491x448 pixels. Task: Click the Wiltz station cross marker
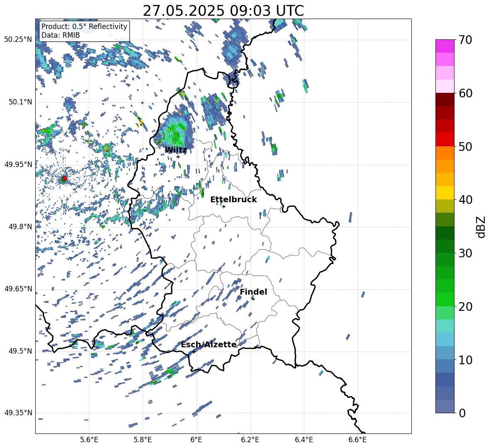(x=178, y=157)
